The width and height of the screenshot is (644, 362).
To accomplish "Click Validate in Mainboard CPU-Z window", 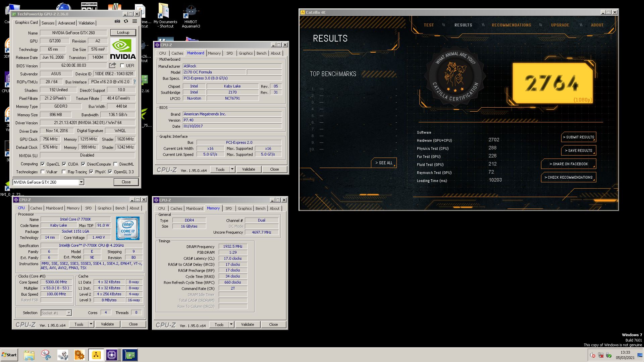I will [249, 169].
